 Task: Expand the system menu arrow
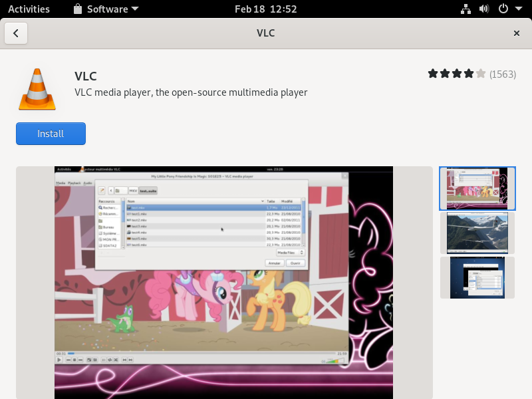[519, 9]
